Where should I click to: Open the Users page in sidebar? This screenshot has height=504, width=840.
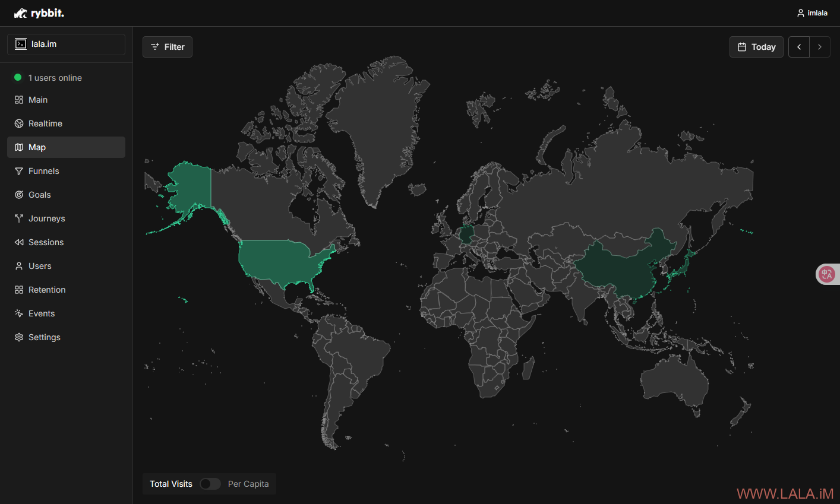tap(40, 266)
